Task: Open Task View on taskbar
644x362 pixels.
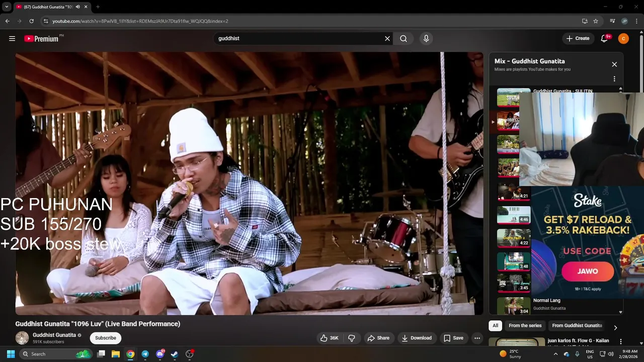Action: [x=101, y=354]
